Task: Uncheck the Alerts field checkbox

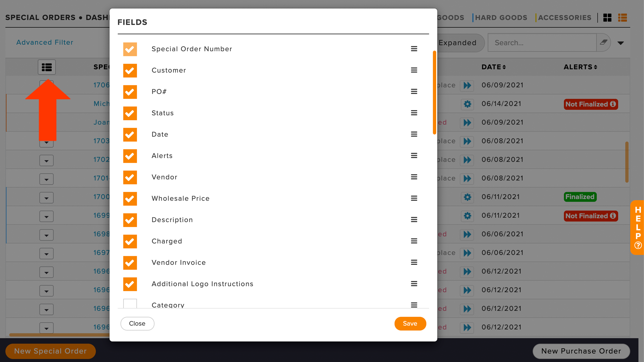Action: coord(130,156)
